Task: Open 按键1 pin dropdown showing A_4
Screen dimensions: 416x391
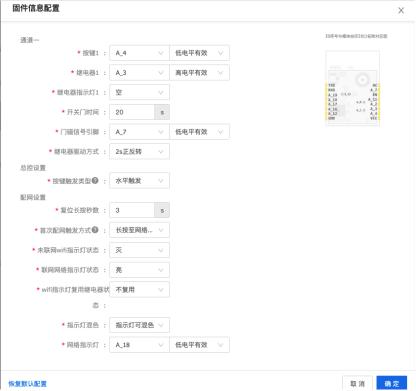Action: 139,53
